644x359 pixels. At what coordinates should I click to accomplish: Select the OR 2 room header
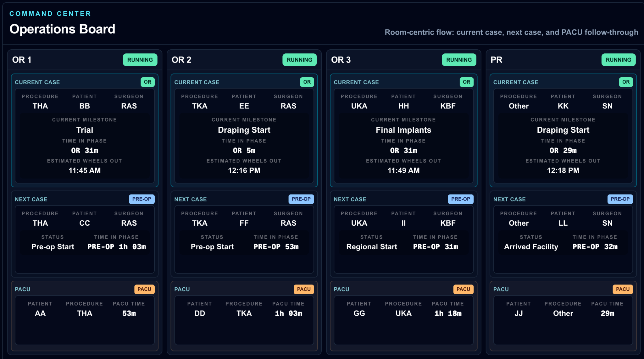[244, 60]
